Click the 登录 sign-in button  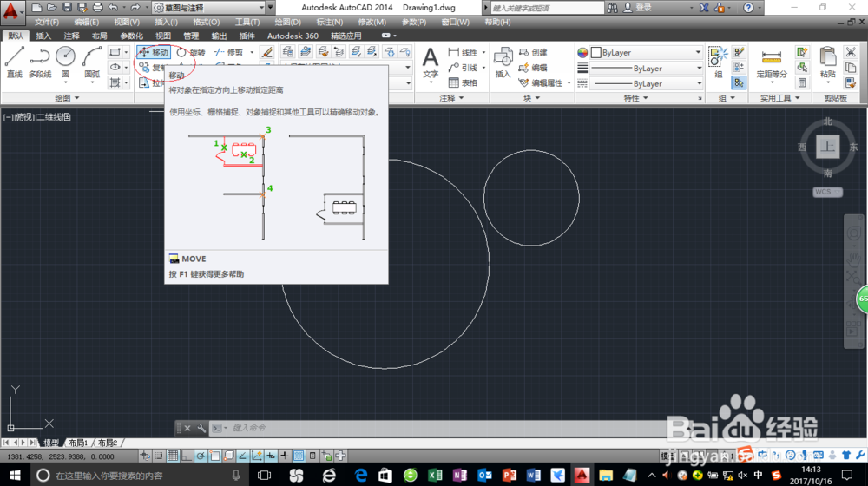tap(638, 8)
